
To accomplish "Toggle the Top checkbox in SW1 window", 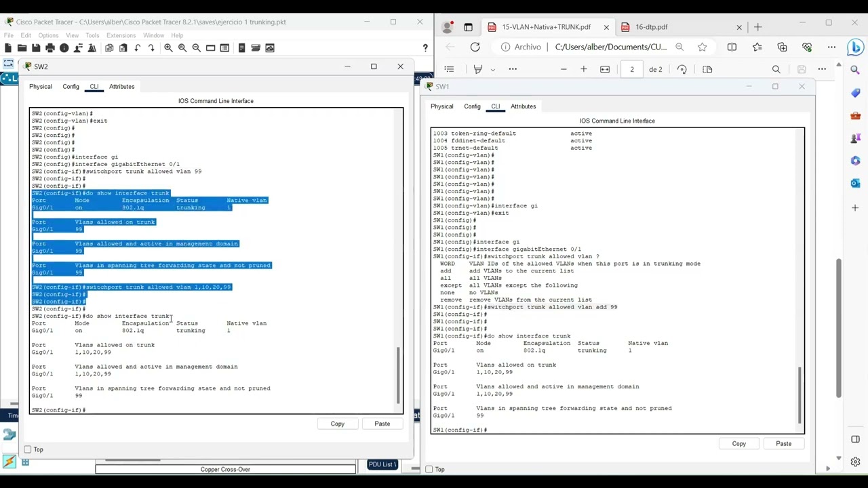I will click(x=429, y=469).
